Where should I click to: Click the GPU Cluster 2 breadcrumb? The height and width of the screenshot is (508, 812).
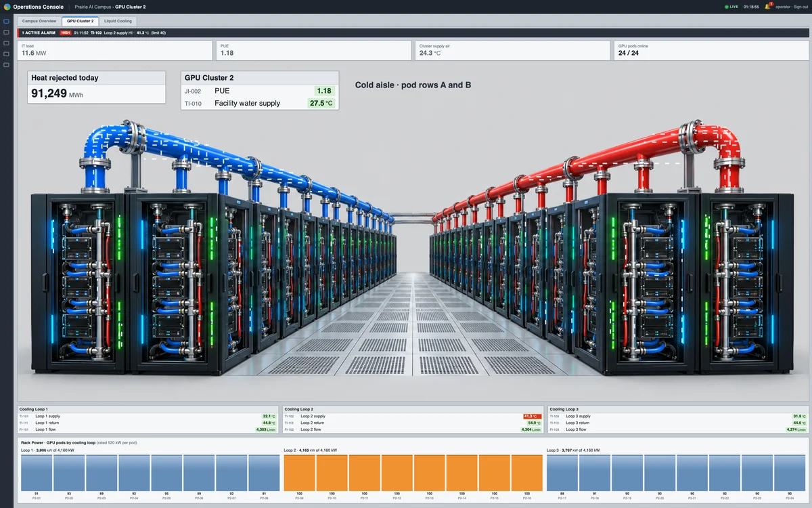(x=130, y=6)
